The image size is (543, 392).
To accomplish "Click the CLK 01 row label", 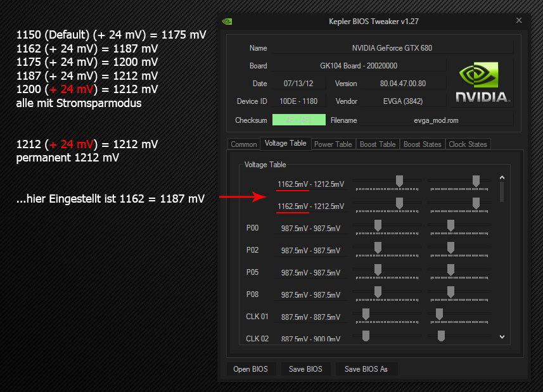I will pos(257,317).
